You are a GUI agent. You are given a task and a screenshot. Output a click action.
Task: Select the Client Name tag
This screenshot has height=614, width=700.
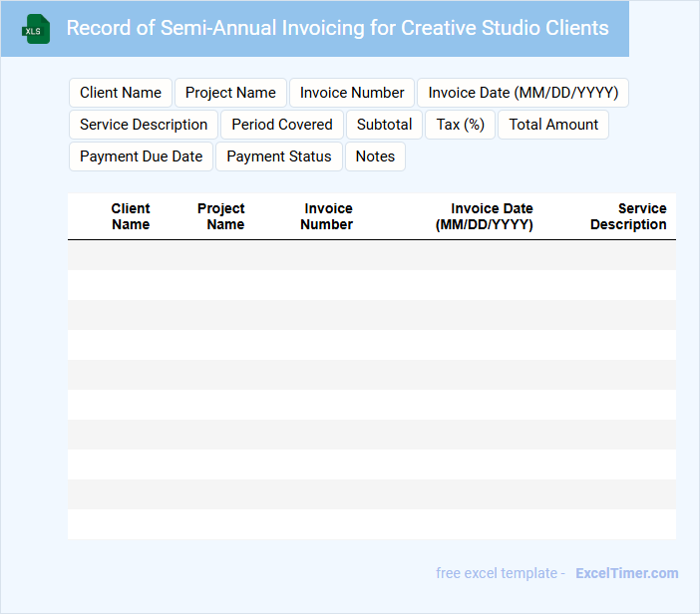(x=121, y=93)
